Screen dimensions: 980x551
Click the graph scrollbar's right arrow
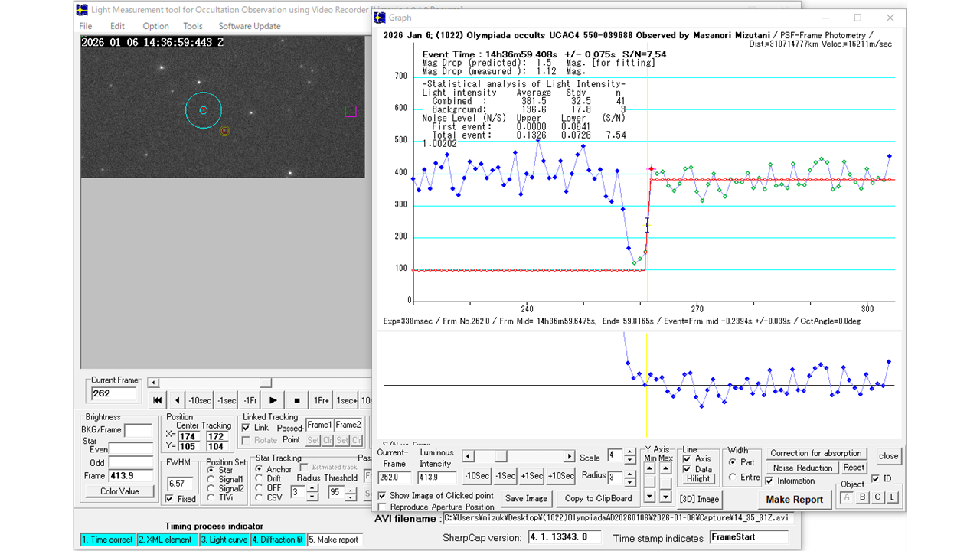point(569,457)
